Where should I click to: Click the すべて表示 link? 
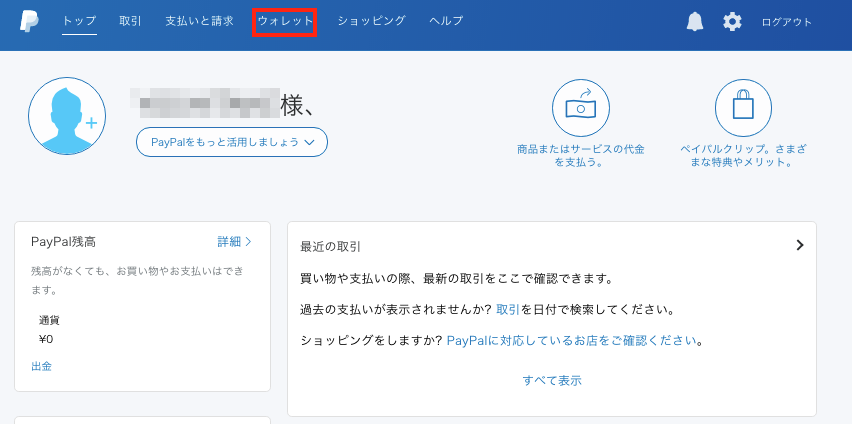click(x=552, y=381)
